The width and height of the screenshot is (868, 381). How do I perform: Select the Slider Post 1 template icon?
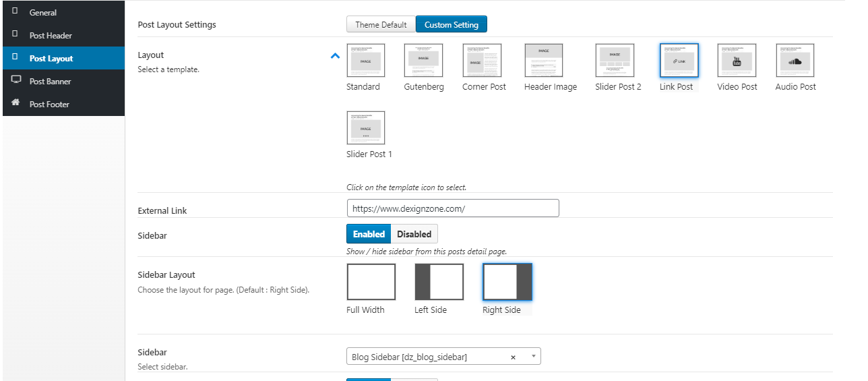coord(365,128)
